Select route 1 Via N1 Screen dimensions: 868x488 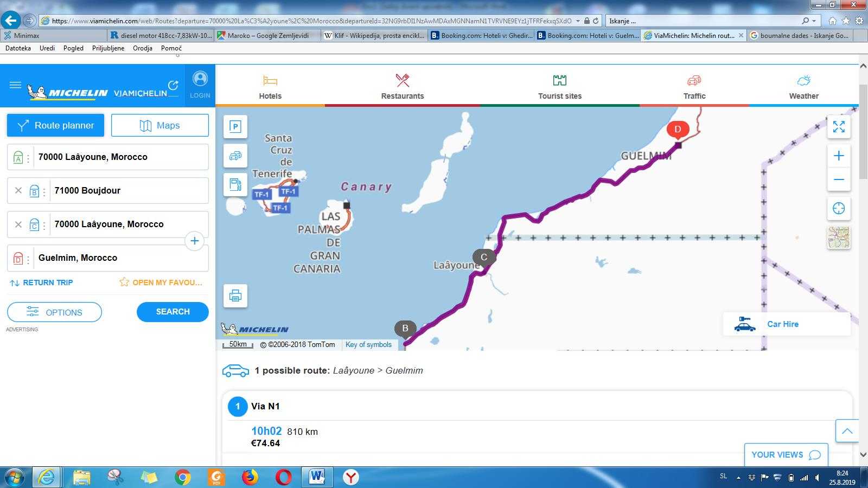click(265, 406)
